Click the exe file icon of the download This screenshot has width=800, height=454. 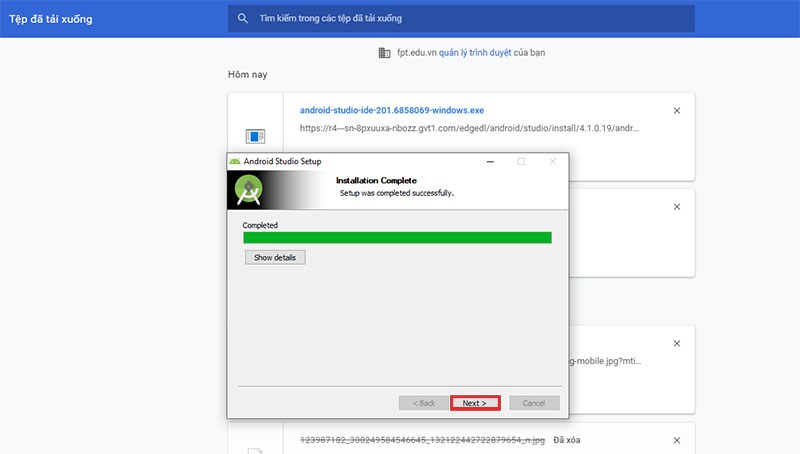(255, 136)
